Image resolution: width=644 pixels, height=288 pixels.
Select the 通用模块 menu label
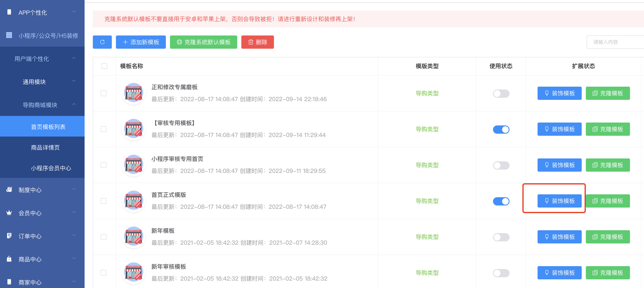(34, 82)
